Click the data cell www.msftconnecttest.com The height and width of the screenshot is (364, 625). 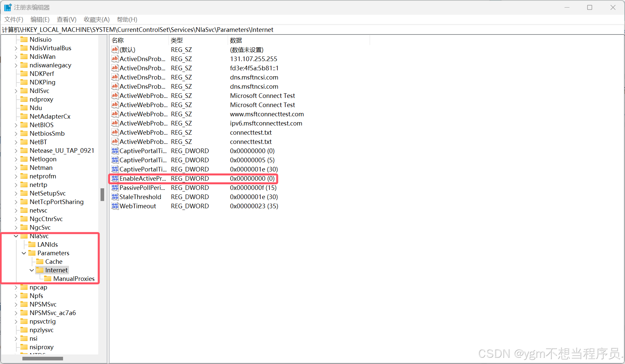coord(267,114)
